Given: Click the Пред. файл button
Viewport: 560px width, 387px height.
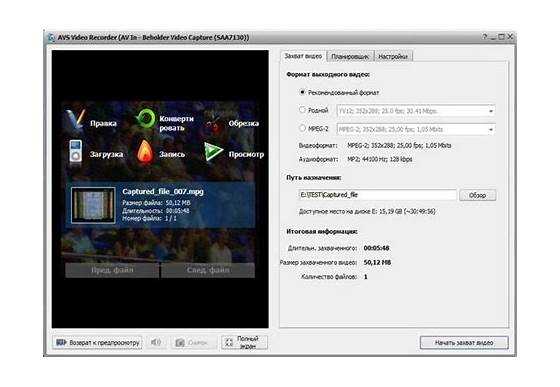Looking at the screenshot, I should click(x=112, y=270).
